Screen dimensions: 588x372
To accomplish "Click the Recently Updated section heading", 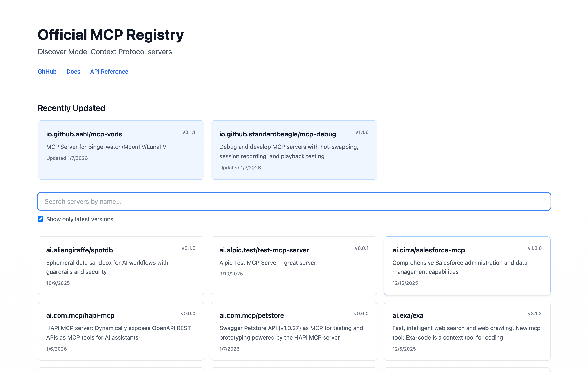I will (71, 108).
